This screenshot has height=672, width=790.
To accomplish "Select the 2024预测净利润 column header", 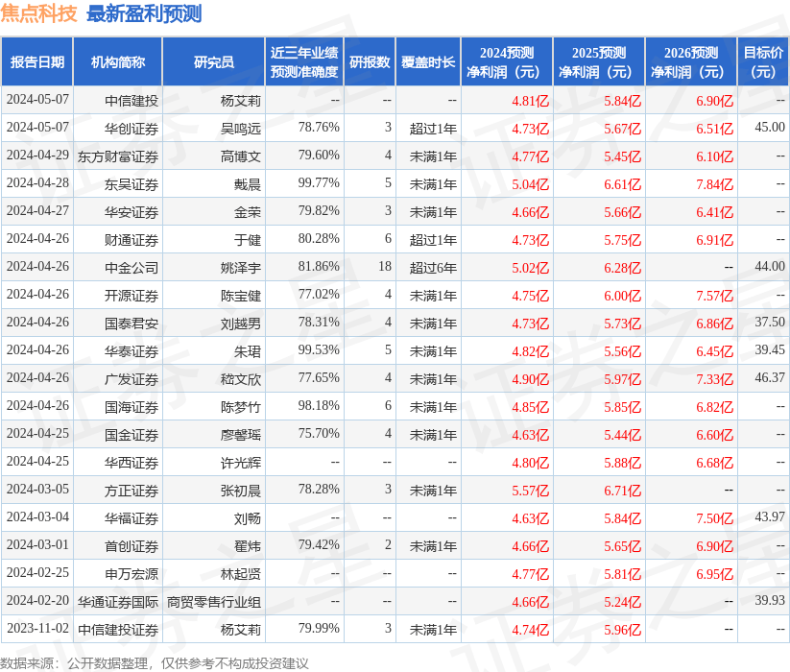I will 507,62.
